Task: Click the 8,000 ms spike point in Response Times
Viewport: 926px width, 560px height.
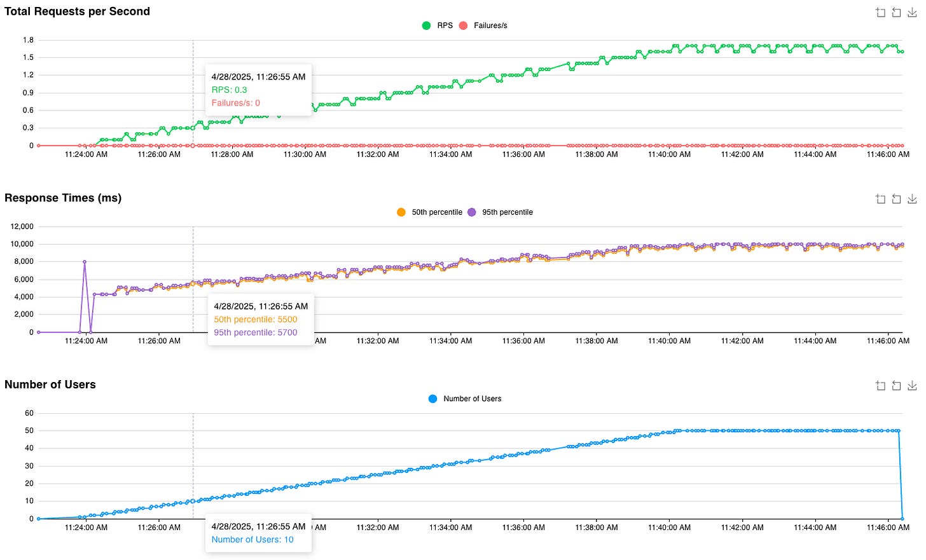Action: [85, 262]
